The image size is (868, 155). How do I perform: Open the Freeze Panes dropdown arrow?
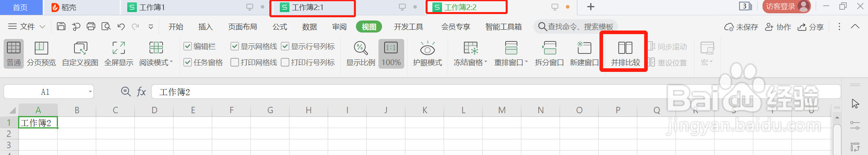(x=486, y=62)
